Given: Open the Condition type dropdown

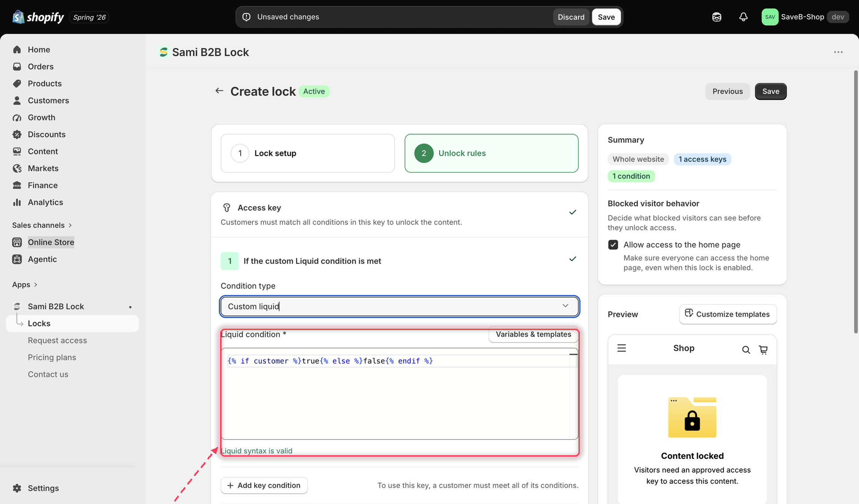Looking at the screenshot, I should coord(400,306).
